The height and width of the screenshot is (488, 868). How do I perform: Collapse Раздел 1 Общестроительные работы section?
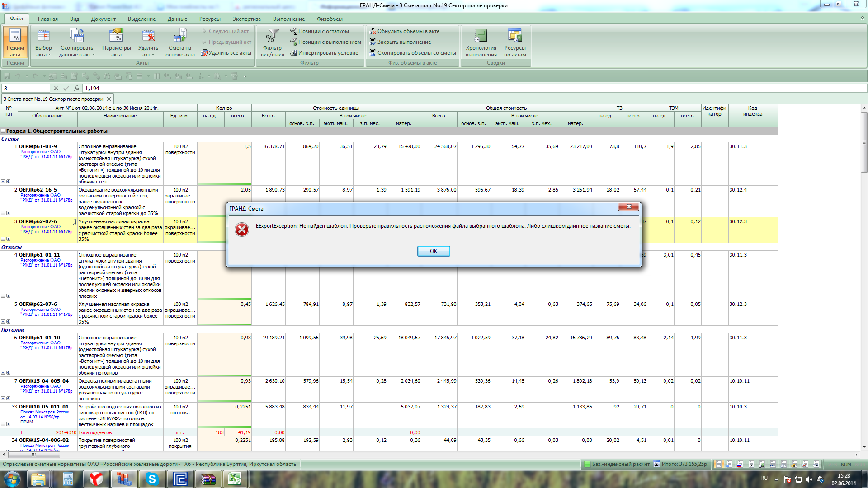3,131
